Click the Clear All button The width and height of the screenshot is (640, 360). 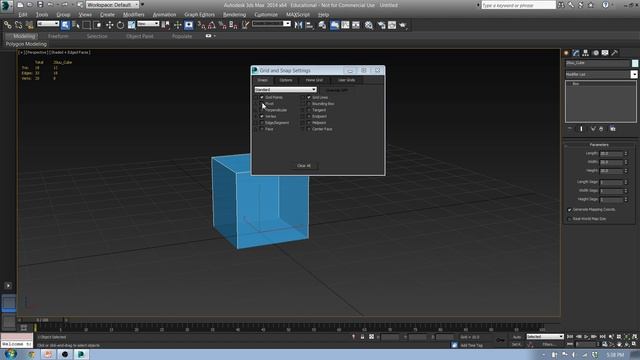[x=304, y=166]
